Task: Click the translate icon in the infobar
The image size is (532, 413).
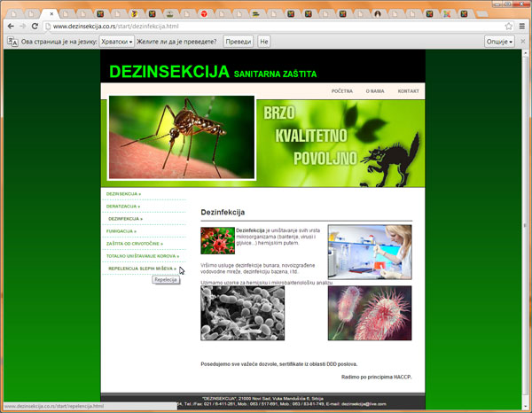Action: coord(13,42)
